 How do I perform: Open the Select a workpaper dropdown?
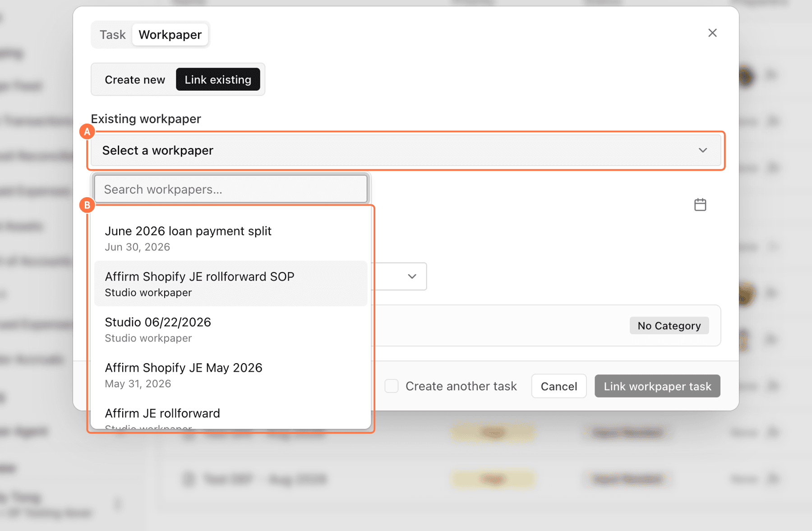click(x=406, y=150)
